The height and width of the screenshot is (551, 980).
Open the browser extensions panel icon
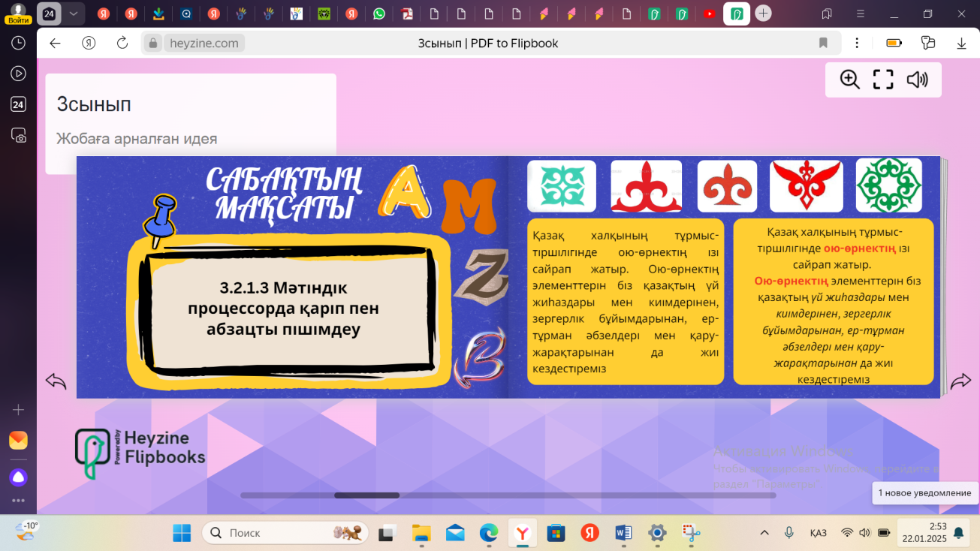(928, 43)
